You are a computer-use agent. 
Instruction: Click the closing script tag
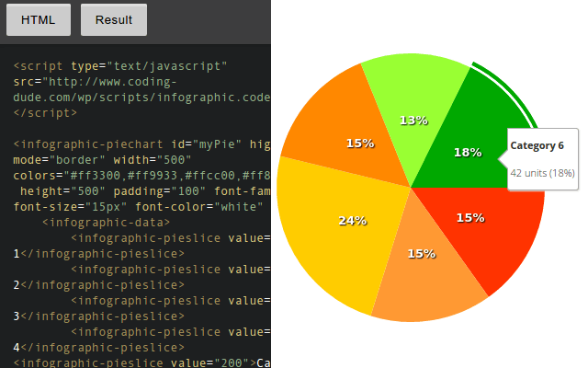tap(45, 113)
